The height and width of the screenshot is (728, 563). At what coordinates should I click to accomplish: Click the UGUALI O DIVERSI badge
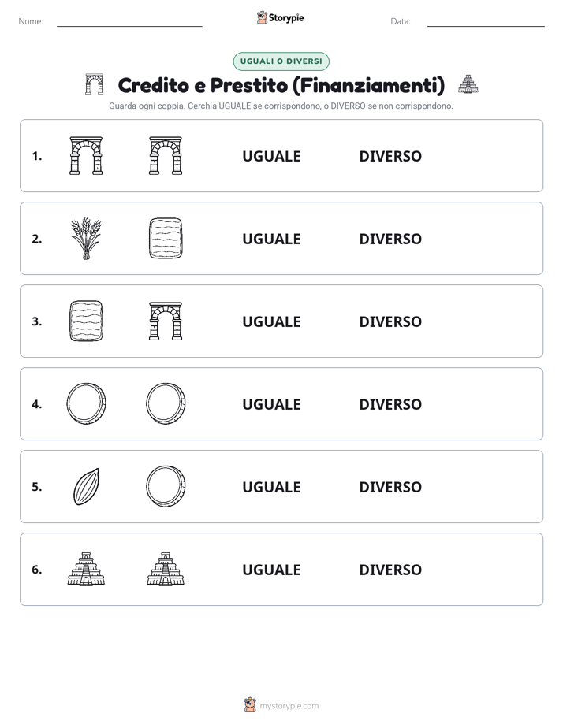click(281, 61)
